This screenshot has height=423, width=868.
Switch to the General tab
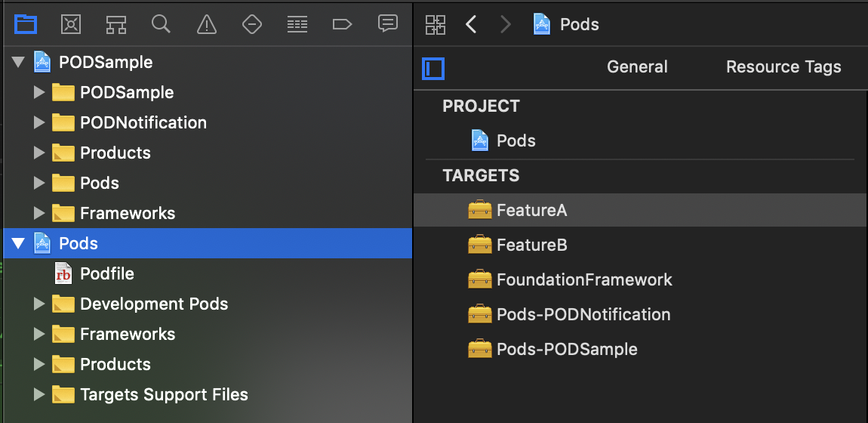(x=637, y=67)
